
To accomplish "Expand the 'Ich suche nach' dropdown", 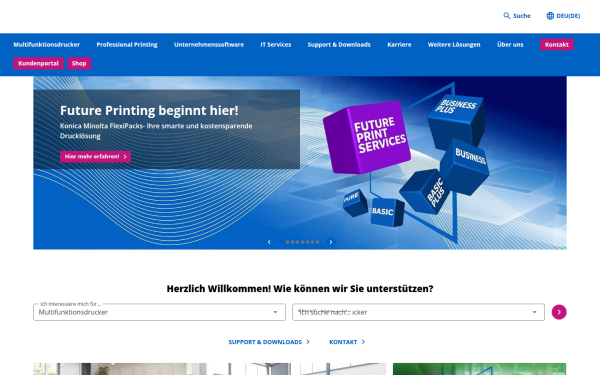I will tap(418, 312).
